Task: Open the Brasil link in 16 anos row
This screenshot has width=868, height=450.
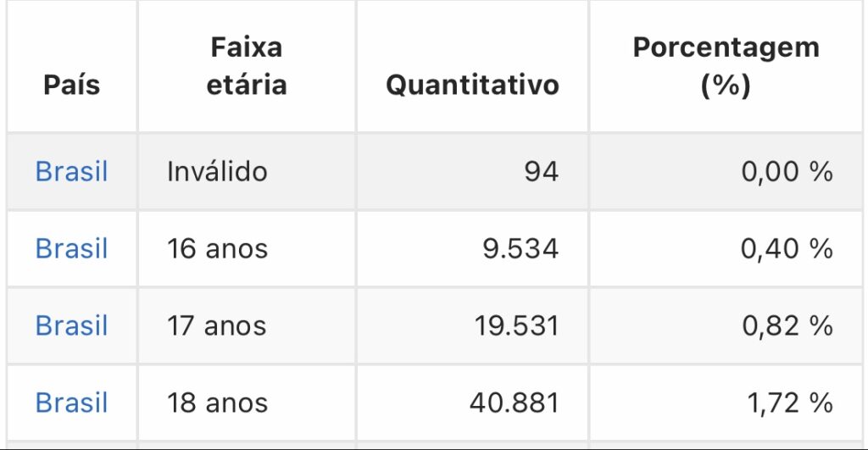Action: click(71, 248)
